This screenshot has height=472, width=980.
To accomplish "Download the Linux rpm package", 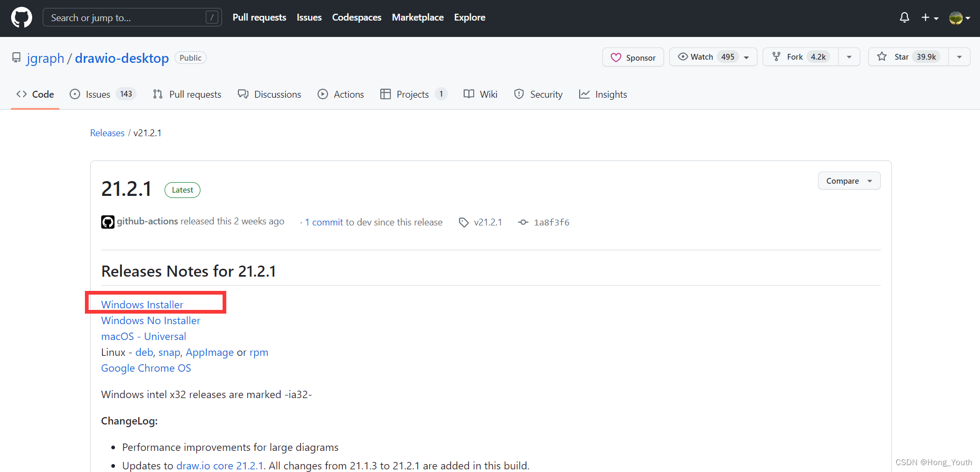I will click(259, 352).
